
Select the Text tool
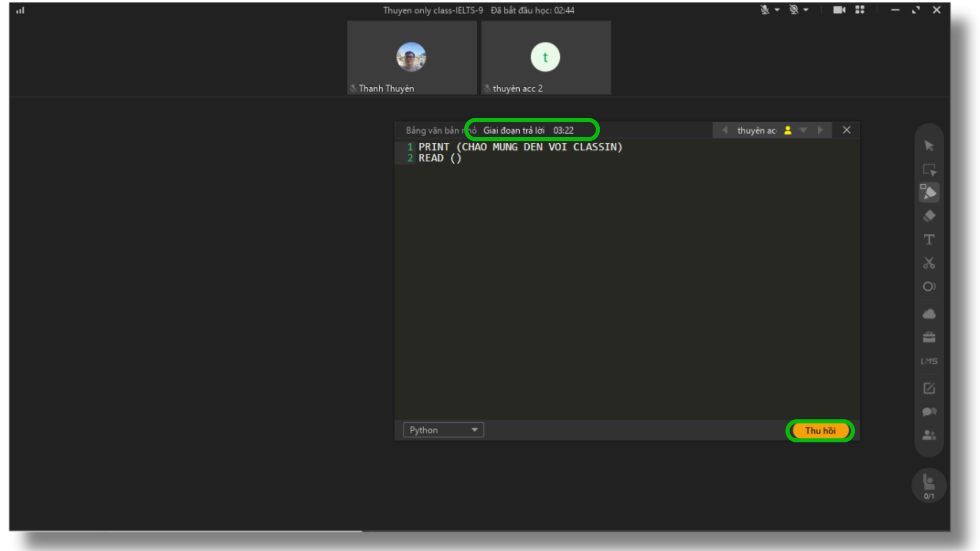pos(929,240)
